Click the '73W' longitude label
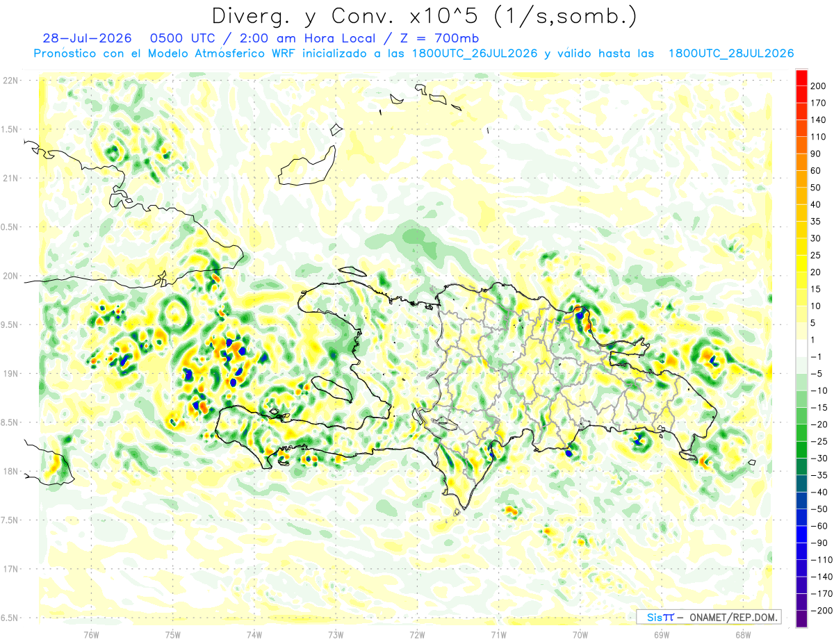The height and width of the screenshot is (644, 834). (x=336, y=634)
